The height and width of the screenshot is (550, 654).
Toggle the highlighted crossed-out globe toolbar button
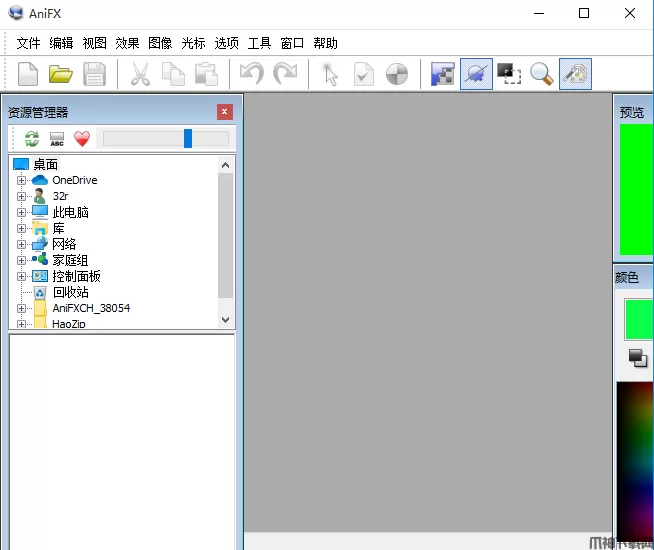(x=476, y=74)
